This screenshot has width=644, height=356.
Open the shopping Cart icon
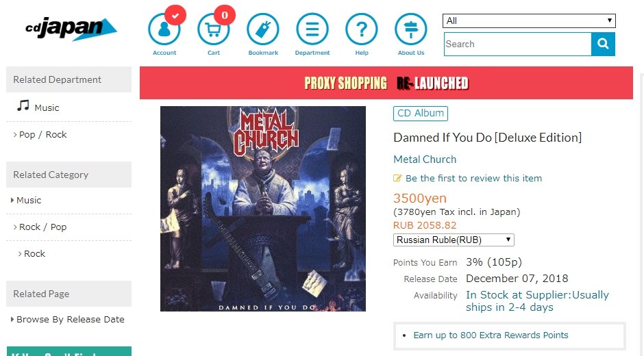(214, 29)
